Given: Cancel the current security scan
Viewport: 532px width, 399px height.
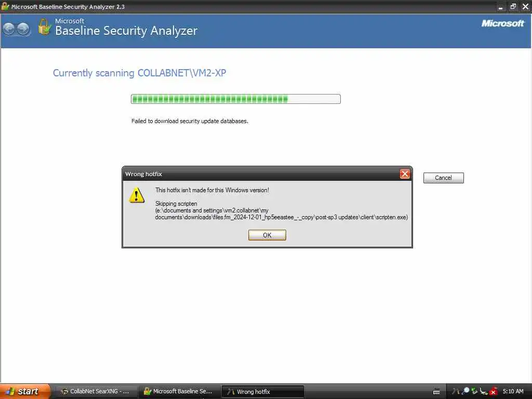Looking at the screenshot, I should point(444,178).
